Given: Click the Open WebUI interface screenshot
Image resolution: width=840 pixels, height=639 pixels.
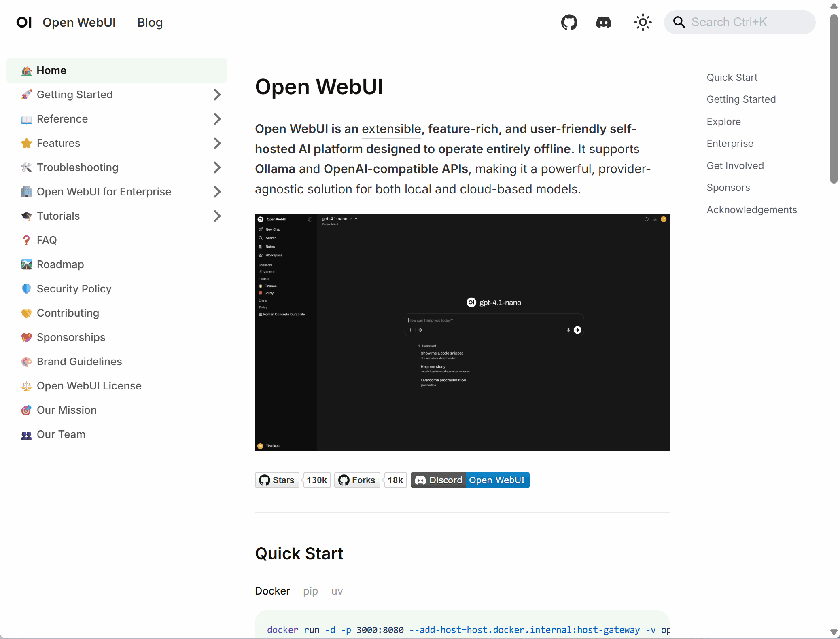Looking at the screenshot, I should pyautogui.click(x=462, y=332).
